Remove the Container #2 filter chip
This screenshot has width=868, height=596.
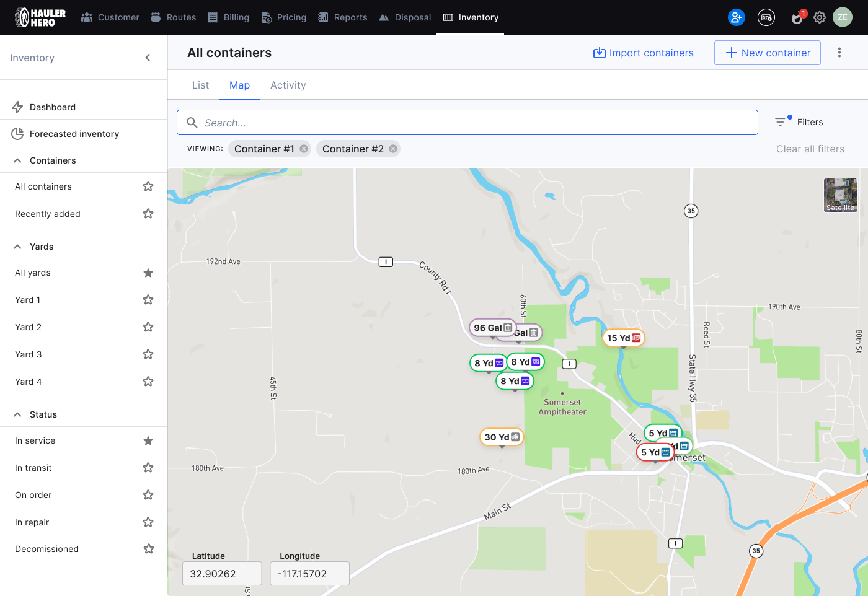click(393, 149)
